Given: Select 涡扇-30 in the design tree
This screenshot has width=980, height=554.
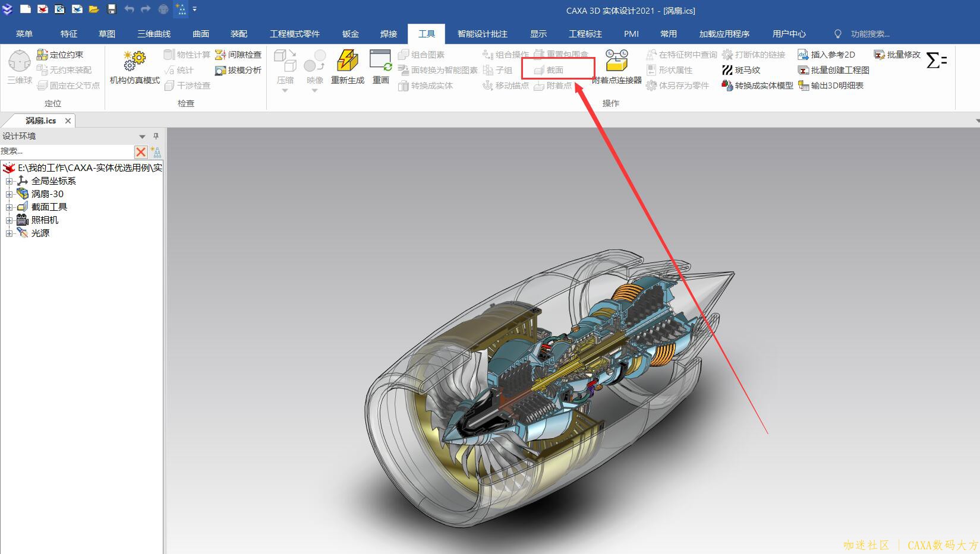Looking at the screenshot, I should [48, 194].
